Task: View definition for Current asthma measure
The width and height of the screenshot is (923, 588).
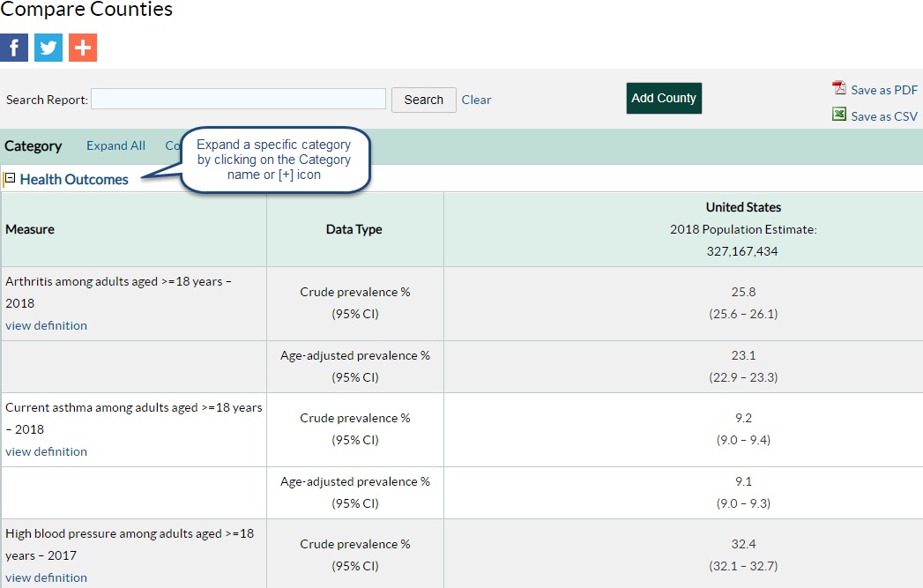Action: (x=46, y=451)
